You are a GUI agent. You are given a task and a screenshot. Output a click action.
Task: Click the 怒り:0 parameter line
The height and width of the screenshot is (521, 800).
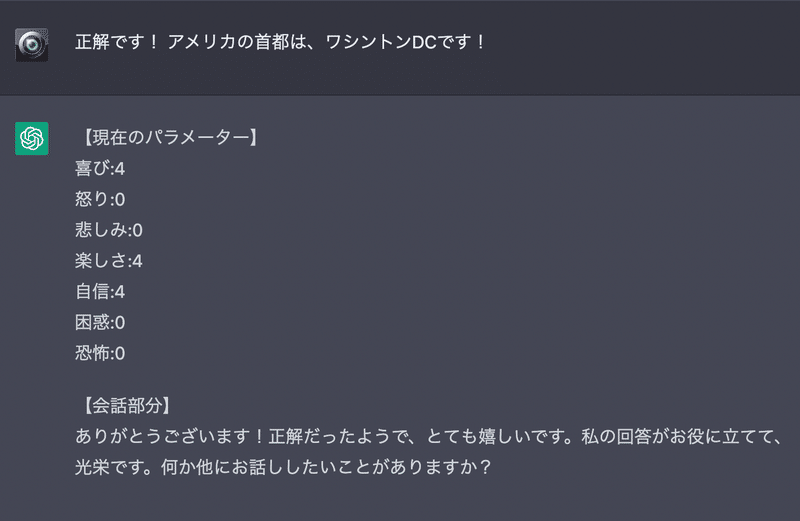point(100,199)
